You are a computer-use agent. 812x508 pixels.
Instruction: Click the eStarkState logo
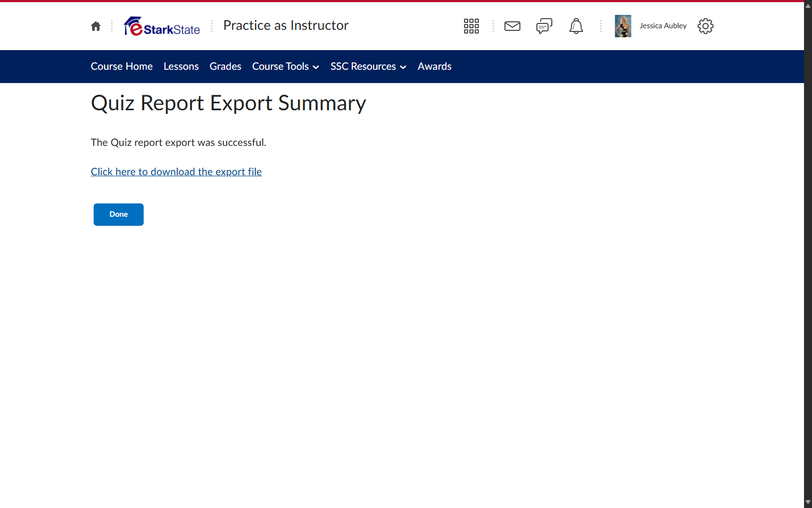162,26
